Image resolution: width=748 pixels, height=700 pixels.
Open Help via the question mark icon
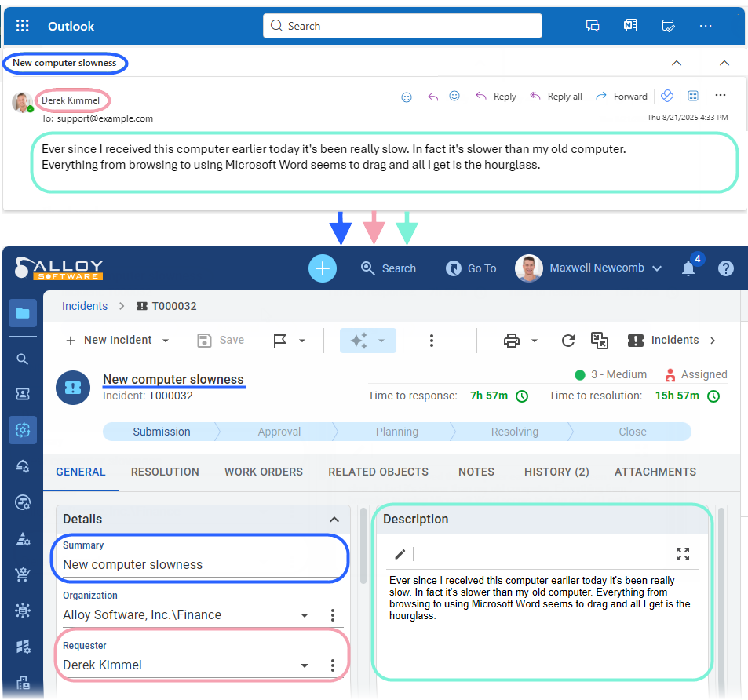click(x=725, y=268)
